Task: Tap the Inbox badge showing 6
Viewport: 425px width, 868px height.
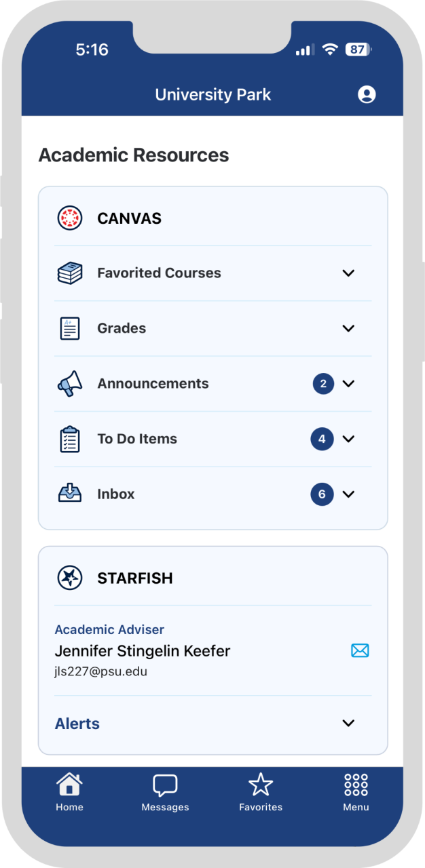Action: click(x=322, y=494)
